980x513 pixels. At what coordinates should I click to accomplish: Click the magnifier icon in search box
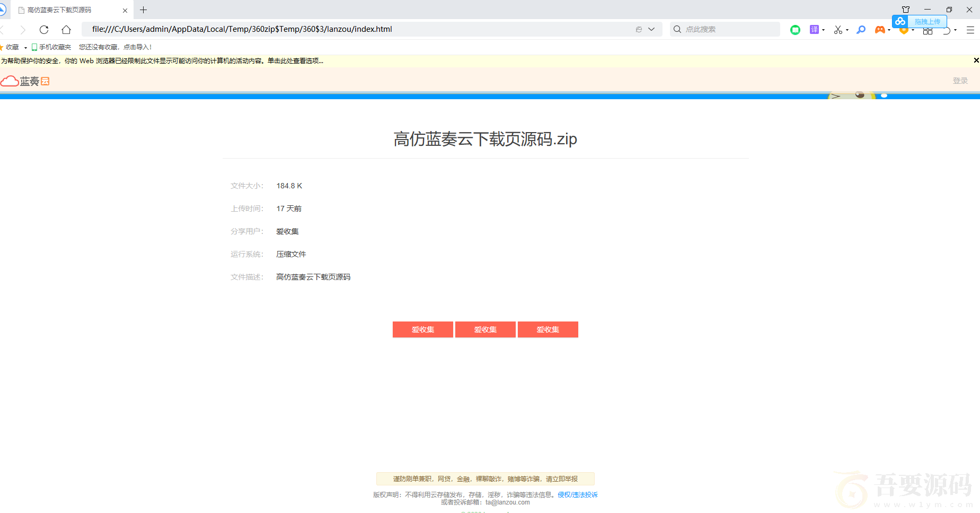(677, 29)
